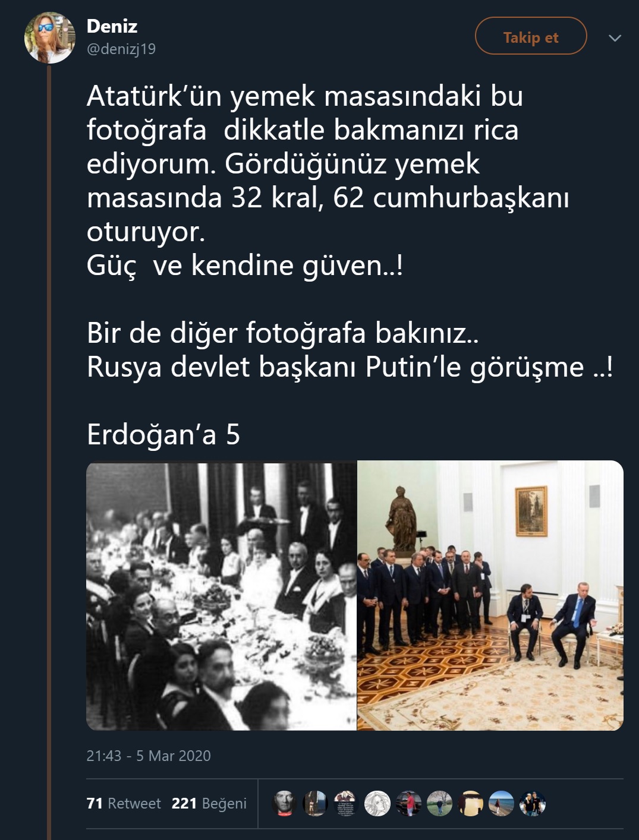Open the fourth liker sketch avatar

[x=377, y=804]
